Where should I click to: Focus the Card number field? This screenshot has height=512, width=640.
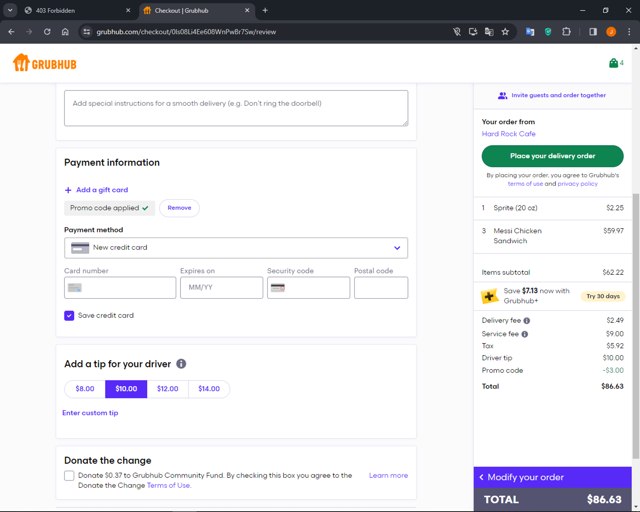(120, 287)
